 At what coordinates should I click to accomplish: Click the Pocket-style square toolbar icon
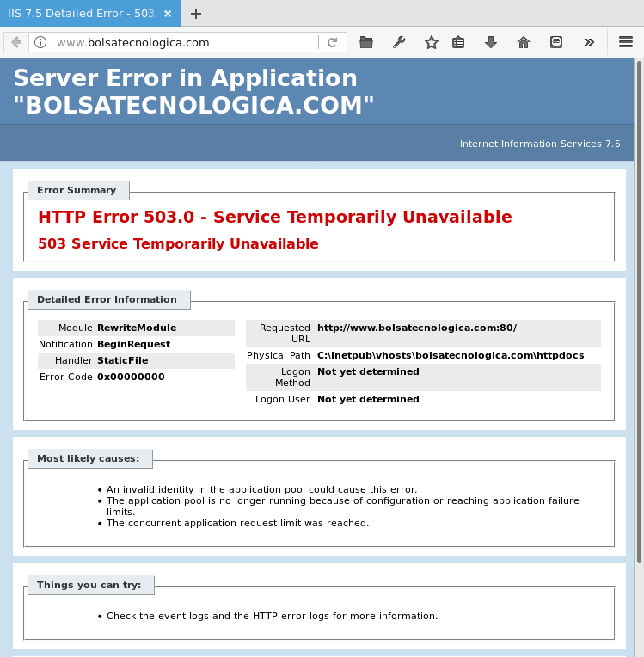[556, 42]
